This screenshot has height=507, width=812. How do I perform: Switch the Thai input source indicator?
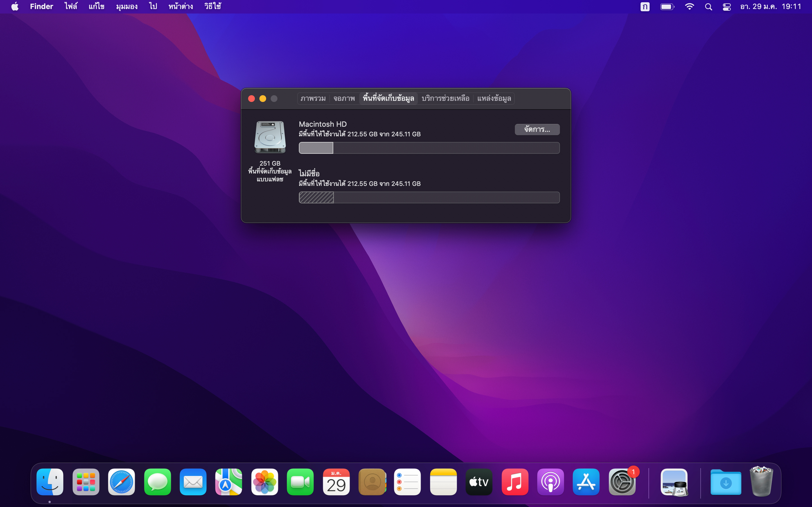click(645, 7)
